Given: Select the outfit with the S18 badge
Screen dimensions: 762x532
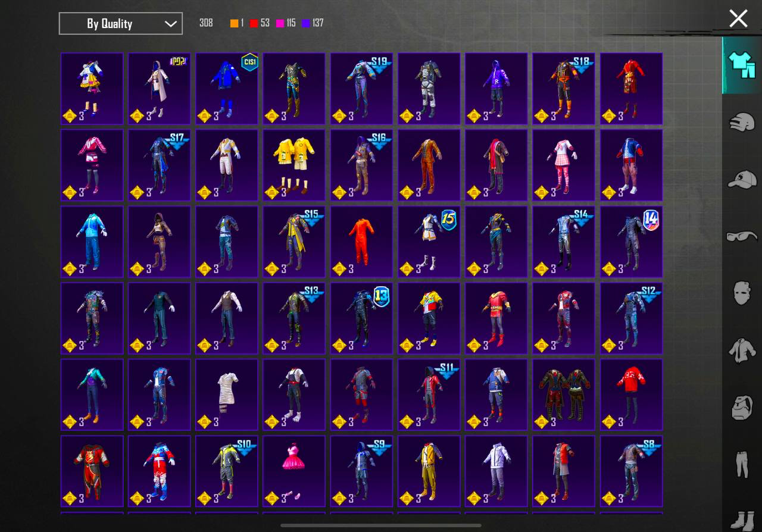Looking at the screenshot, I should [x=563, y=89].
